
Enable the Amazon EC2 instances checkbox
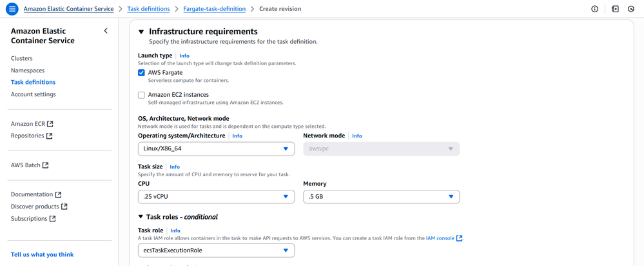pyautogui.click(x=142, y=95)
